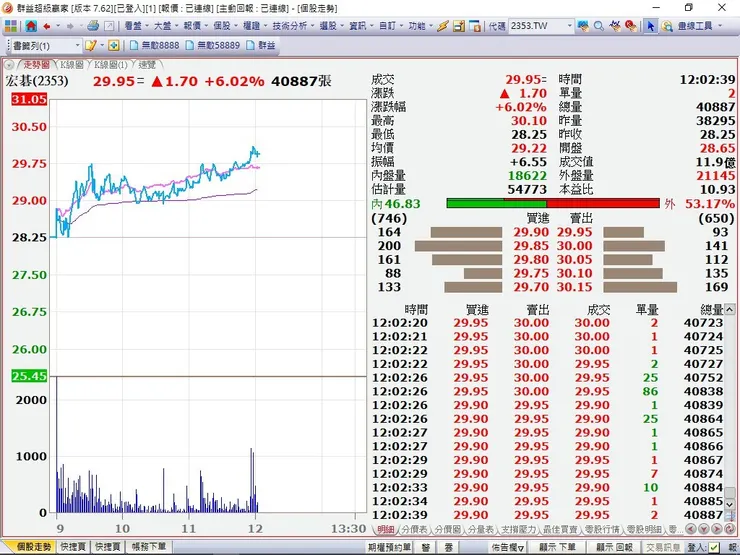Image resolution: width=740 pixels, height=555 pixels.
Task: Click the add bookmark plus icon
Action: (113, 45)
